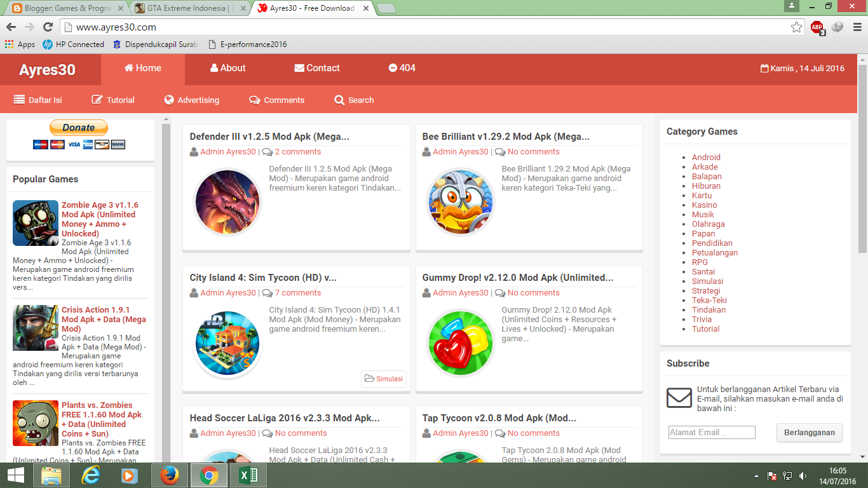This screenshot has width=868, height=488.
Task: Select RPG category
Action: click(x=700, y=262)
